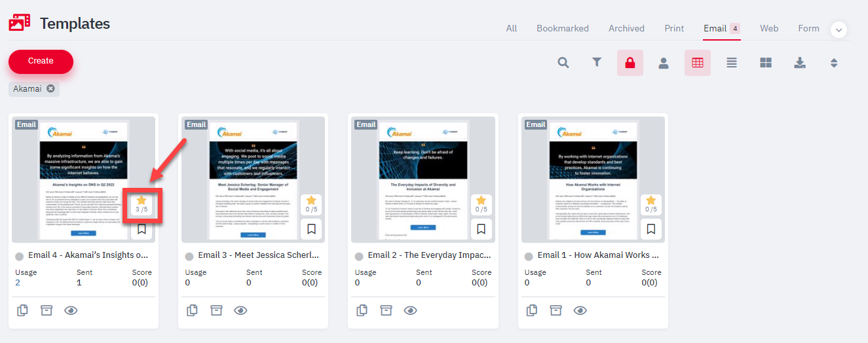
Task: Select the Web tab
Action: coord(769,28)
